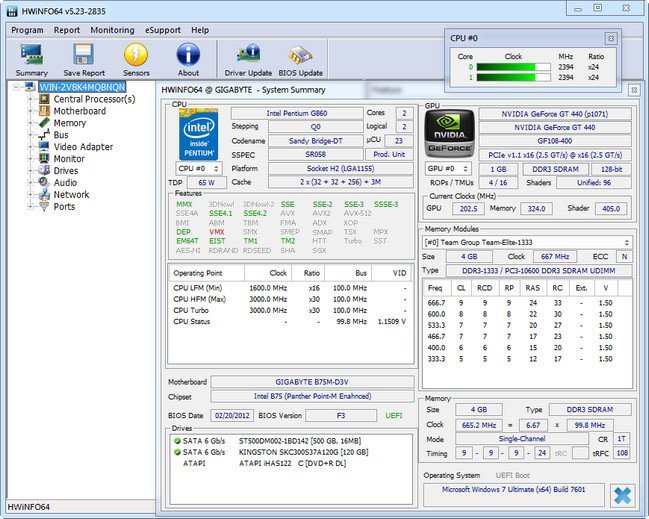Launch the Driver Update icon
The image size is (649, 519).
pyautogui.click(x=248, y=55)
